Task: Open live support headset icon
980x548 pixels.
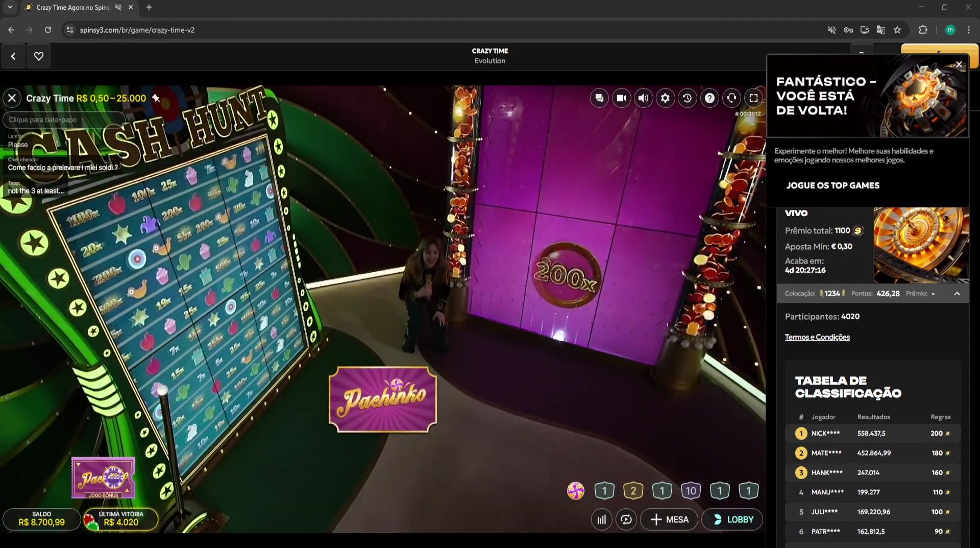Action: coord(731,98)
